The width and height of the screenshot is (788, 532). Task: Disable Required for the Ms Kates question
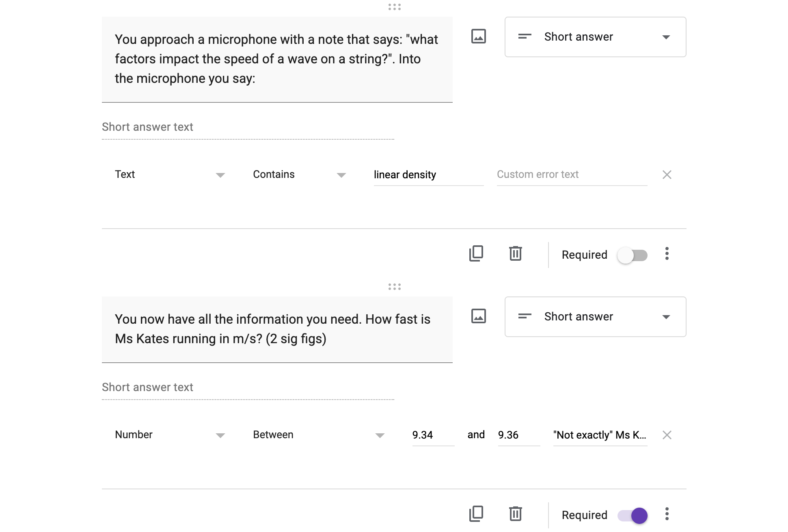pos(633,516)
